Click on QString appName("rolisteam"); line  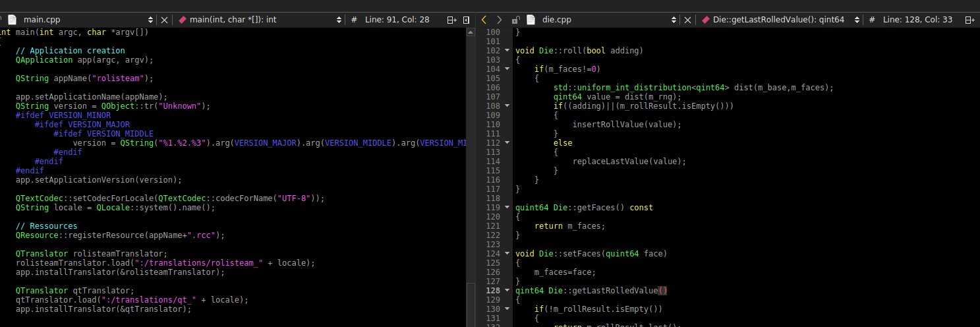coord(84,78)
